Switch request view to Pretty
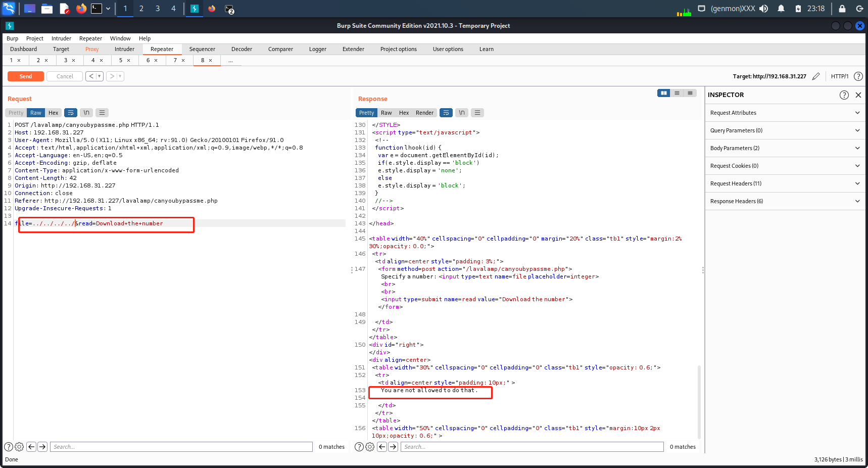The height and width of the screenshot is (468, 868). click(x=16, y=113)
